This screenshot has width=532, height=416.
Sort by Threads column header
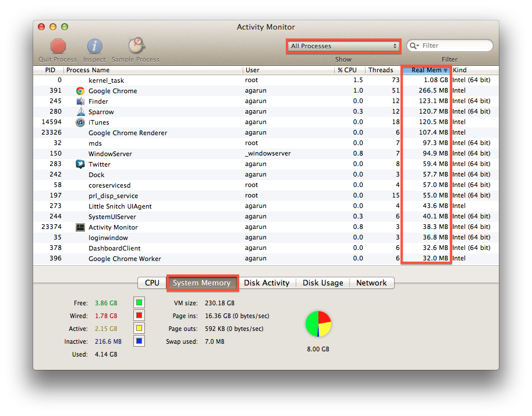(383, 70)
